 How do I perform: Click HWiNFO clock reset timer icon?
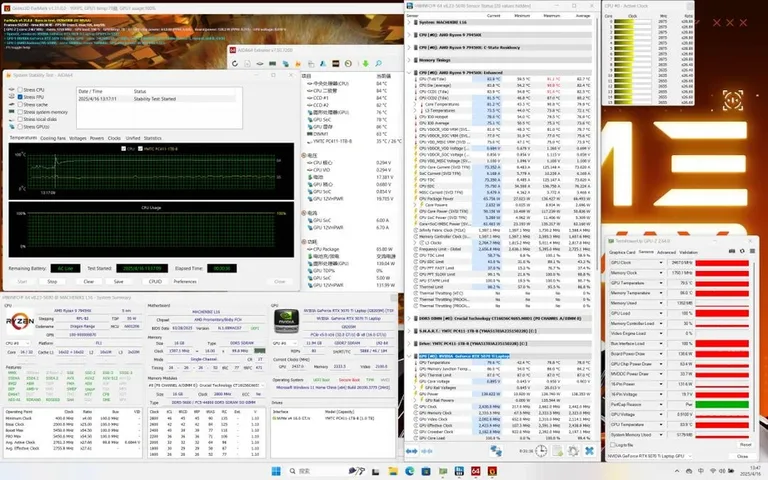coord(541,451)
